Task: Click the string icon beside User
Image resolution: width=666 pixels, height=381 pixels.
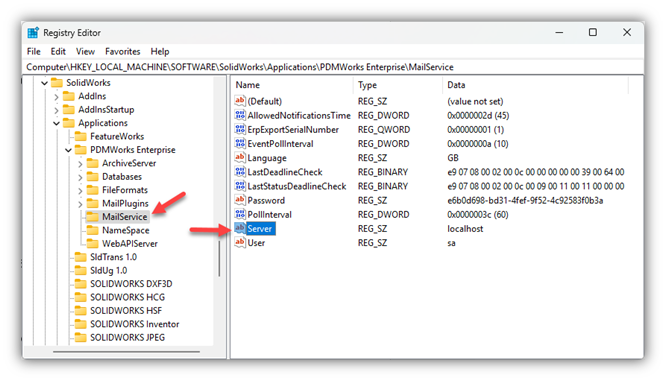Action: [x=240, y=243]
